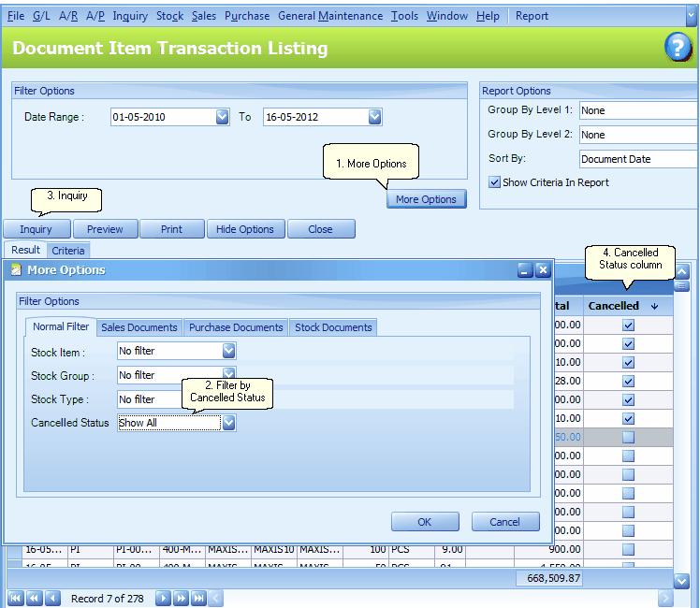Go to next record arrow icon

pyautogui.click(x=163, y=599)
